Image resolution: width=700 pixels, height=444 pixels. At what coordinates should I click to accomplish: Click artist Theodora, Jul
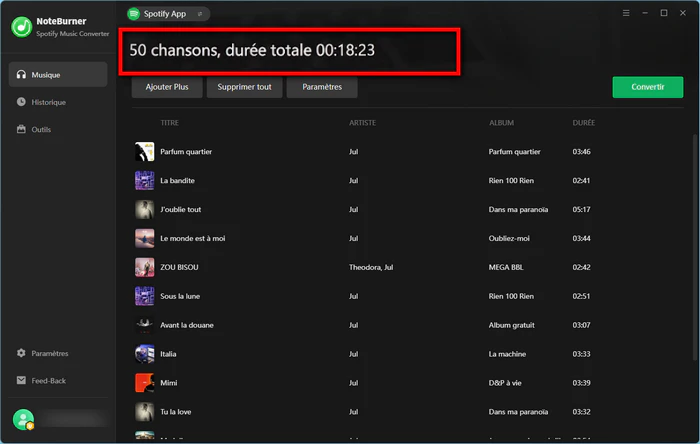click(x=371, y=267)
